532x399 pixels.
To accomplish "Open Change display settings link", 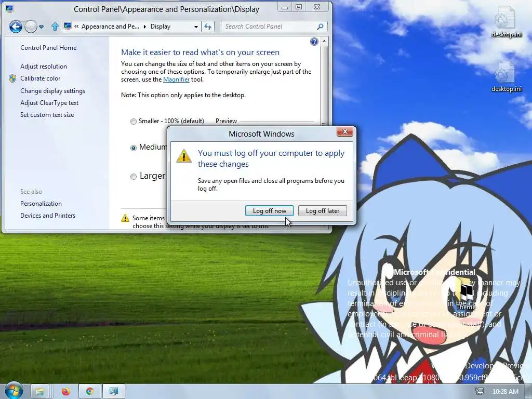I will [x=52, y=91].
